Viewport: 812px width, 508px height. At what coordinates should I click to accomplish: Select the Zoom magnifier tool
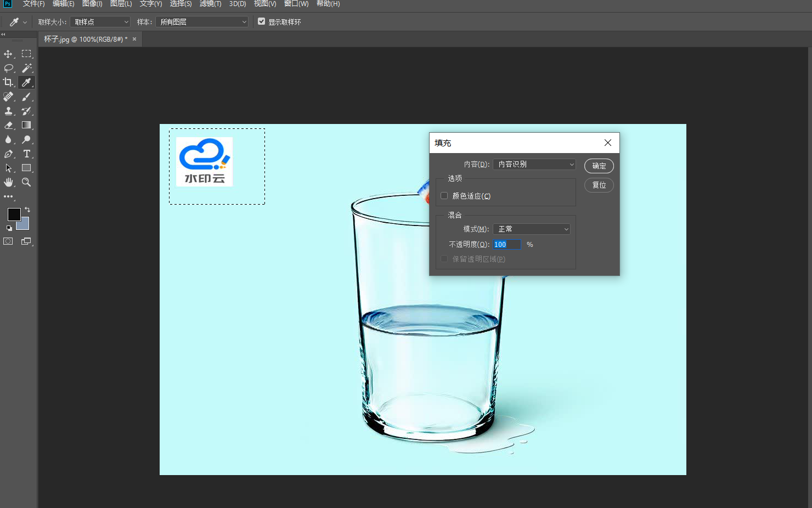(26, 182)
